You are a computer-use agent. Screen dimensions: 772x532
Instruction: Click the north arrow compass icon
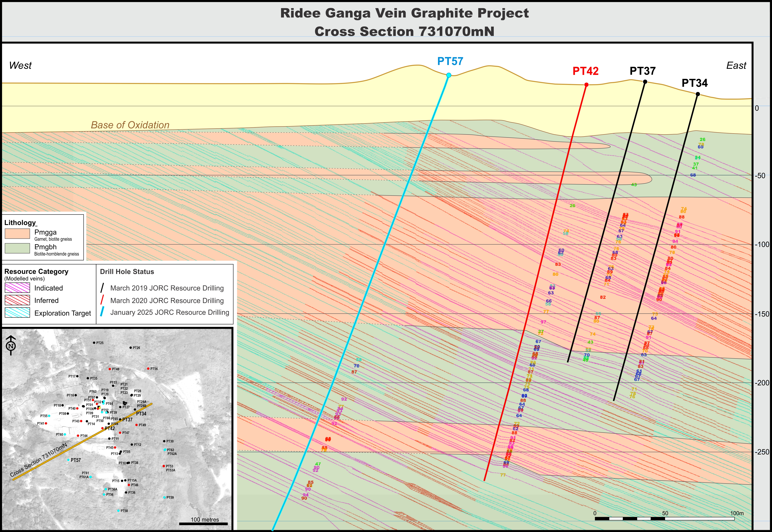pyautogui.click(x=11, y=346)
